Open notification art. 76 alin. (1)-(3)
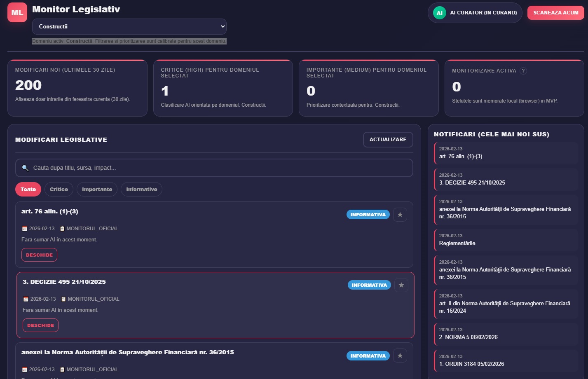The height and width of the screenshot is (379, 588). click(x=506, y=153)
